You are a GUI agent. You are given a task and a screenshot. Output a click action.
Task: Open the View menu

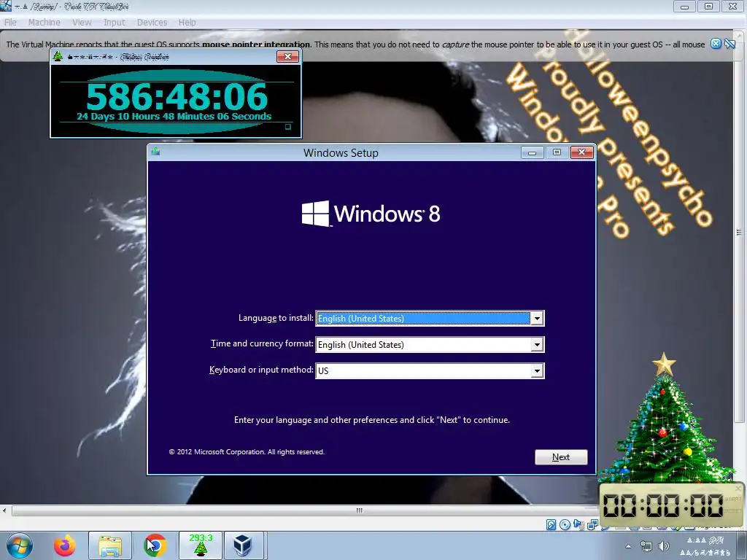82,23
